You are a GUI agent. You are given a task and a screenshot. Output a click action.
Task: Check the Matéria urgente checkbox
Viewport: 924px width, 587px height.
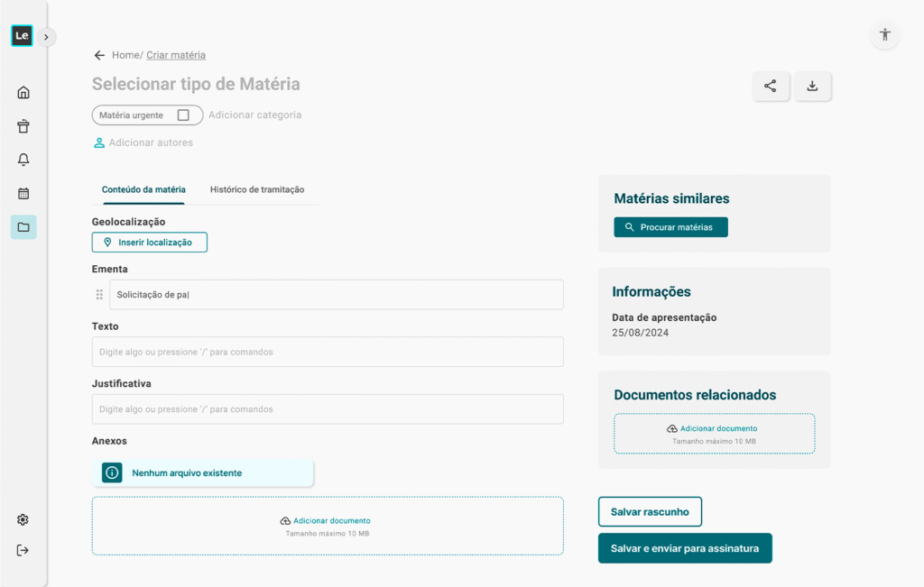(183, 115)
